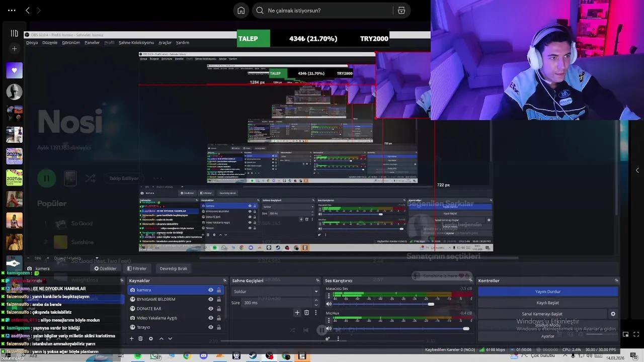Add a new source in Kaynaklar
This screenshot has height=362, width=644.
click(131, 339)
